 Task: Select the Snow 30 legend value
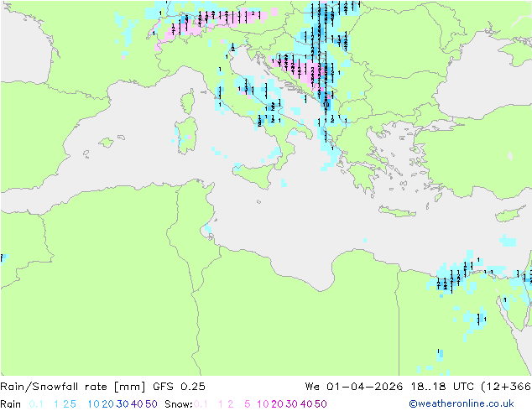click(292, 404)
